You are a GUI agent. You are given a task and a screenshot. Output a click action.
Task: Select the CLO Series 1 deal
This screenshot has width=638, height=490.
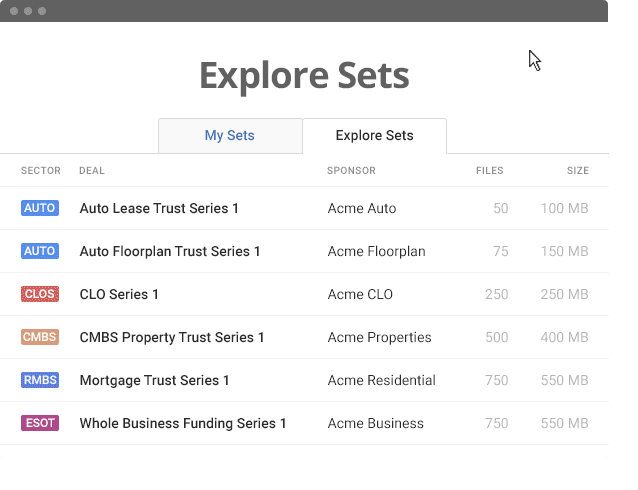click(119, 295)
